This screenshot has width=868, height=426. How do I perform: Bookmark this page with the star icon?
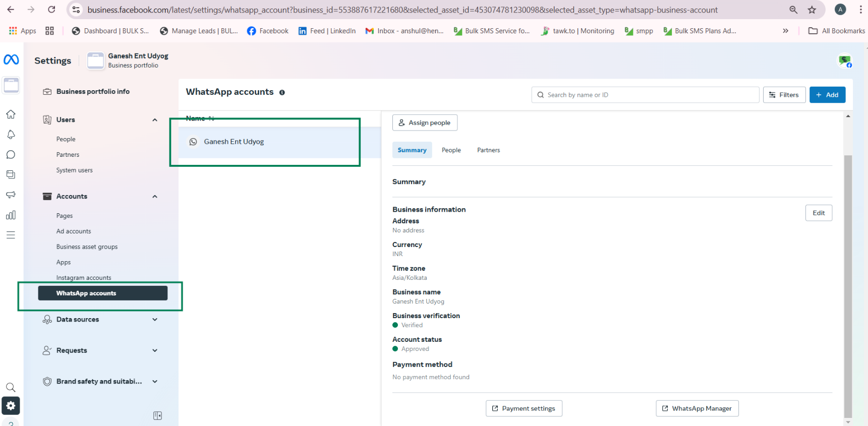(x=812, y=10)
